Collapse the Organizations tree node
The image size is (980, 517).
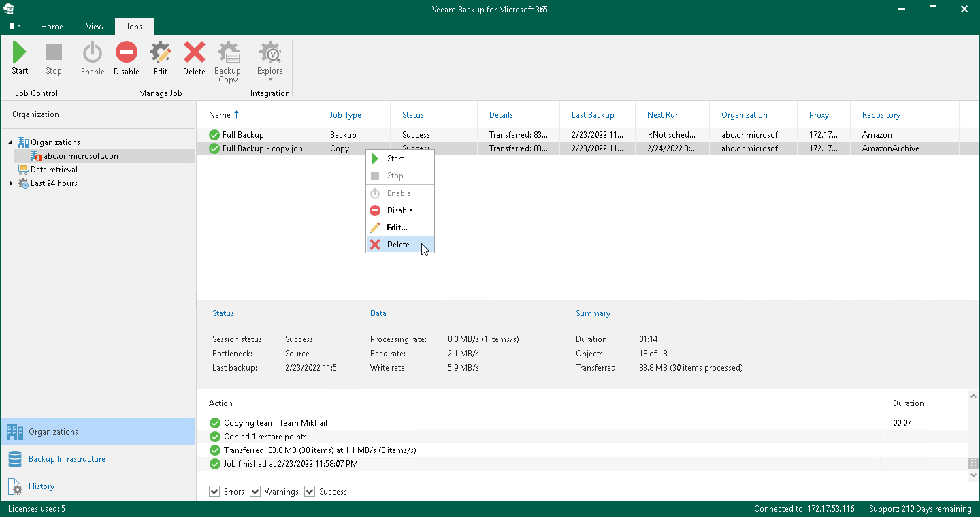(x=10, y=142)
